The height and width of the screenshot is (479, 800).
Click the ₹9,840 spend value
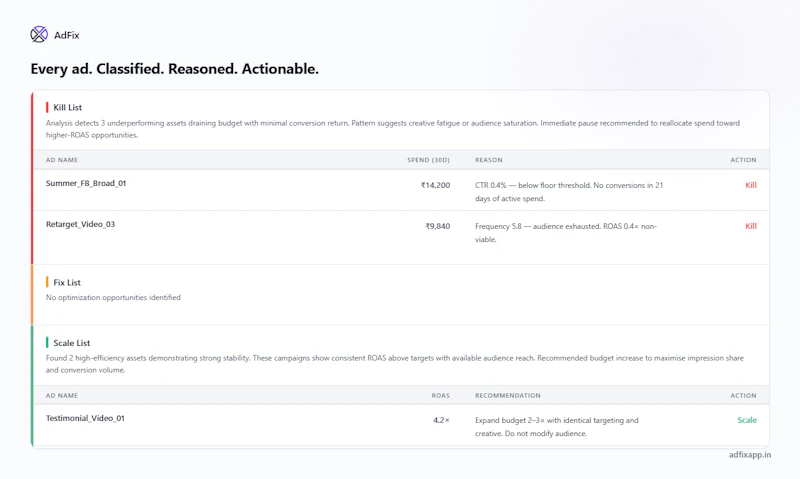pos(438,226)
